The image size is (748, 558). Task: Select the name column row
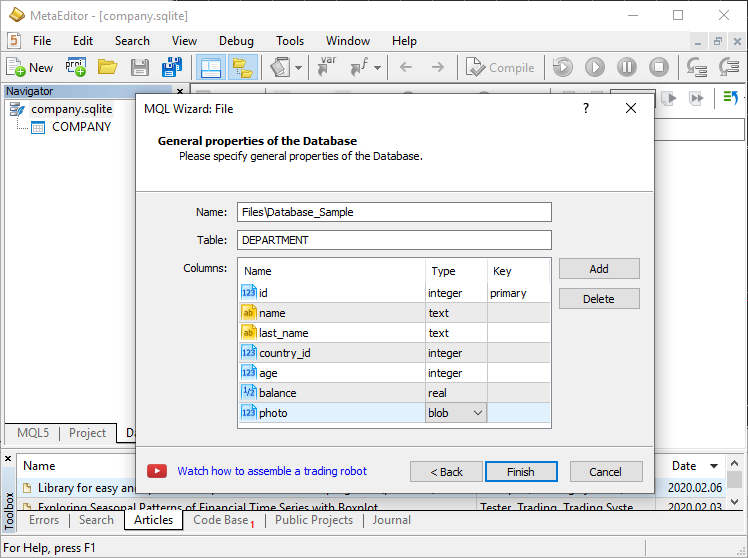(394, 313)
